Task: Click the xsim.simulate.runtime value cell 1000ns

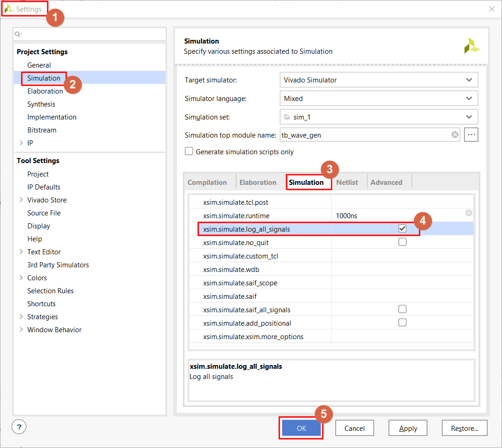Action: pyautogui.click(x=402, y=215)
